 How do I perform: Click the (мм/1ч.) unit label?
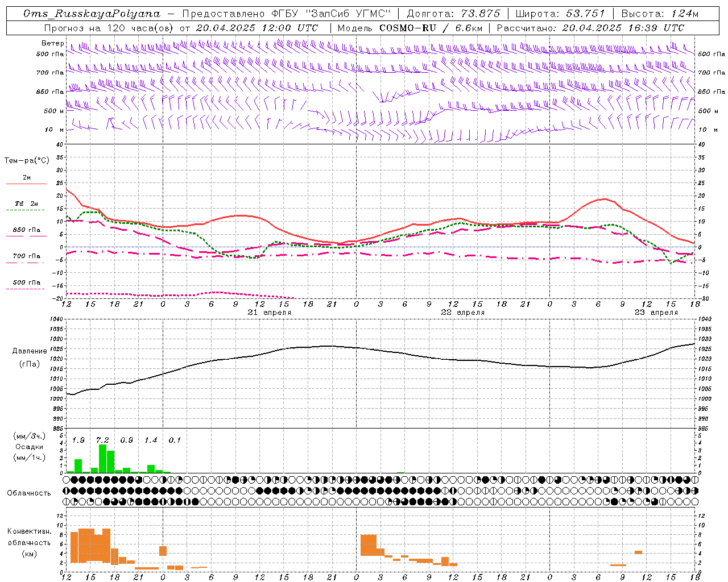point(29,458)
